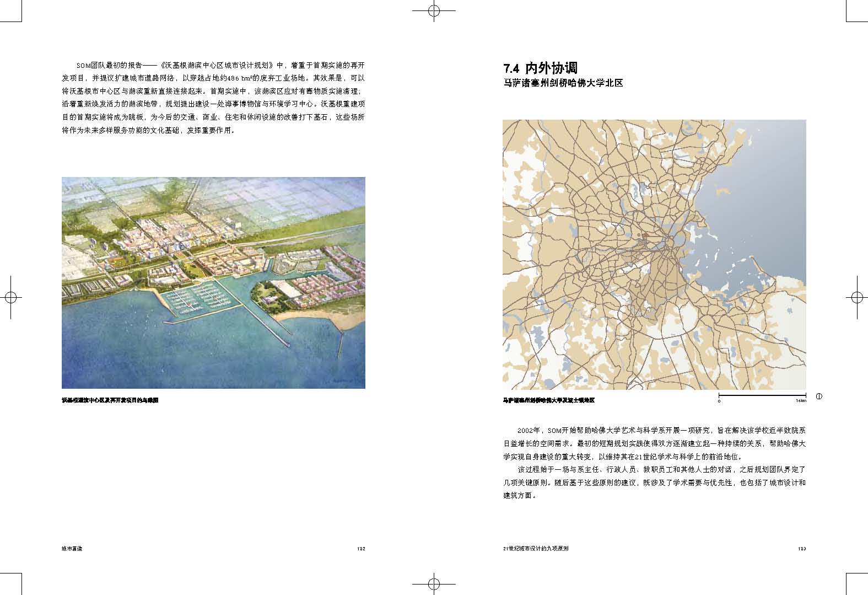
Task: Click the caption below the Boston map
Action: (548, 400)
